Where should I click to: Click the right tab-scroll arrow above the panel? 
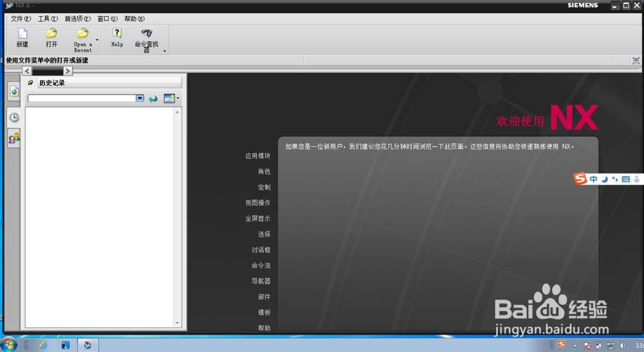pyautogui.click(x=68, y=71)
